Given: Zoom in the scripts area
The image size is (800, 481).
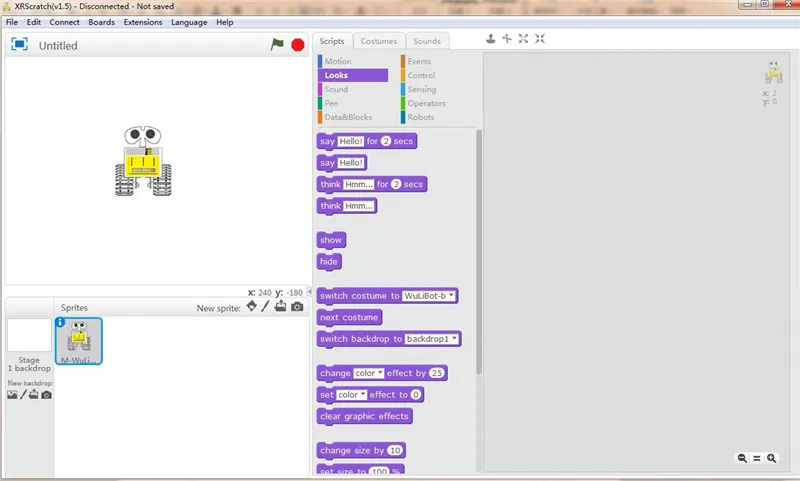Looking at the screenshot, I should pos(771,458).
